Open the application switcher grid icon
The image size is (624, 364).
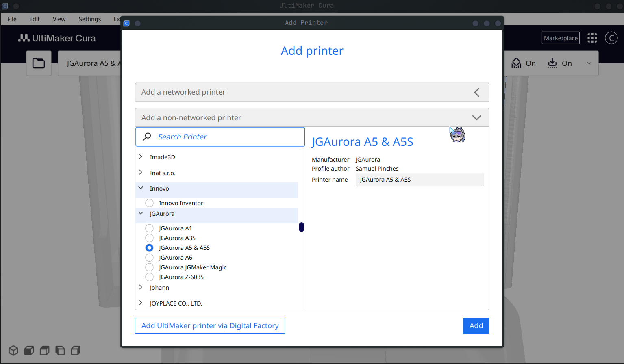(592, 38)
